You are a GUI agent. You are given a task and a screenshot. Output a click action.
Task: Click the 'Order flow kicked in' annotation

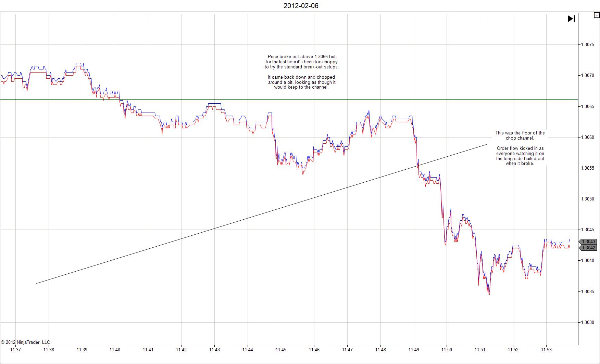520,156
